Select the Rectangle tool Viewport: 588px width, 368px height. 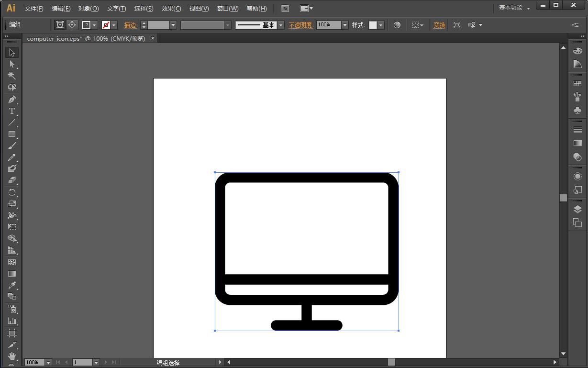click(12, 134)
